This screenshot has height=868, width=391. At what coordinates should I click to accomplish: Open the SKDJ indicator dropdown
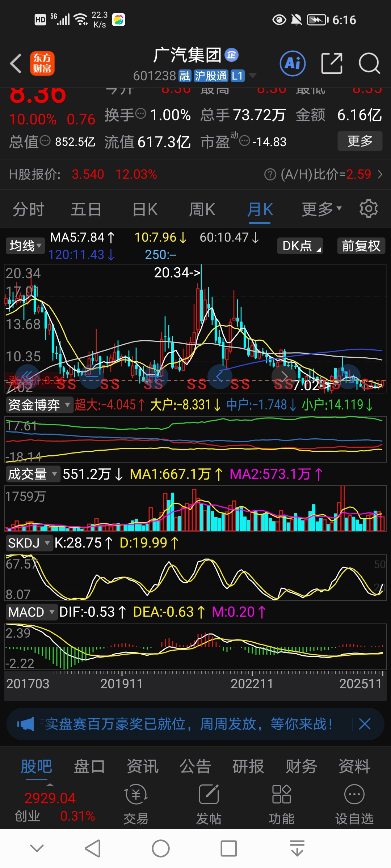[x=29, y=543]
